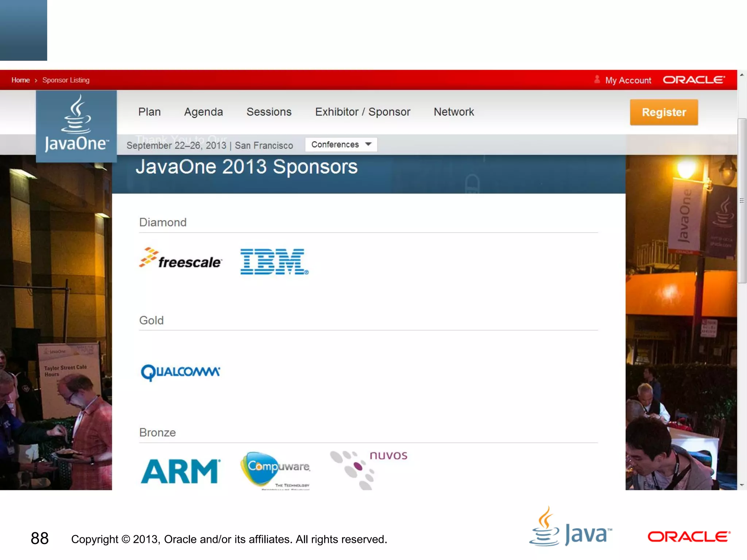Open the Compuware sponsor logo
Viewport: 747px width, 560px height.
(275, 470)
